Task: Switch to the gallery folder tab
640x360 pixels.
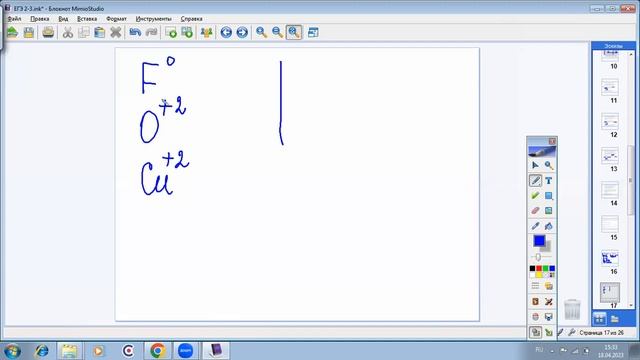Action: click(x=615, y=319)
